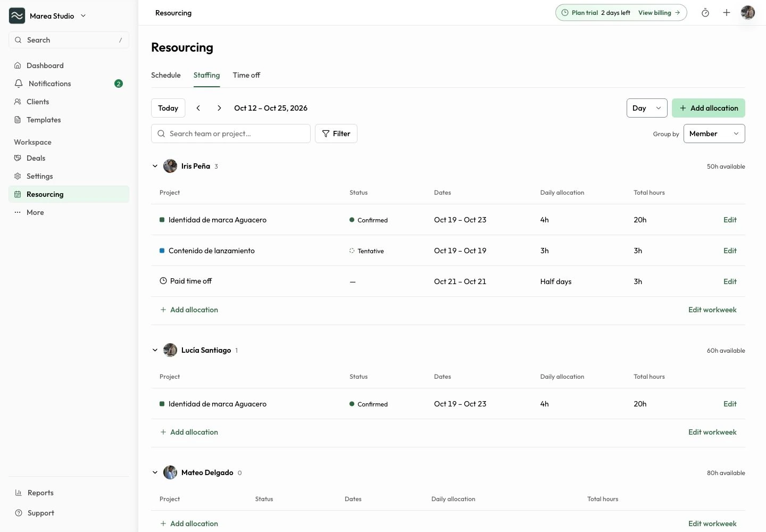Open More menu in sidebar
This screenshot has width=766, height=532.
coord(69,212)
